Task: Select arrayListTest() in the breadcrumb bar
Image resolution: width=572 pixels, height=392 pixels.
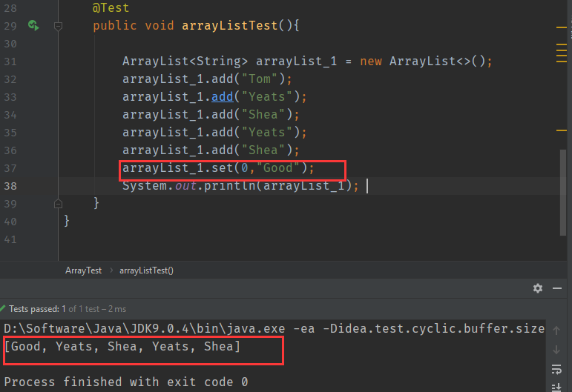Action: pos(146,270)
